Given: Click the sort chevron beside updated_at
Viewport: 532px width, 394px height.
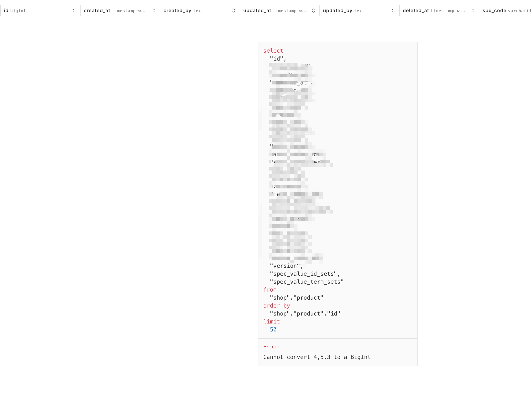Looking at the screenshot, I should (313, 11).
